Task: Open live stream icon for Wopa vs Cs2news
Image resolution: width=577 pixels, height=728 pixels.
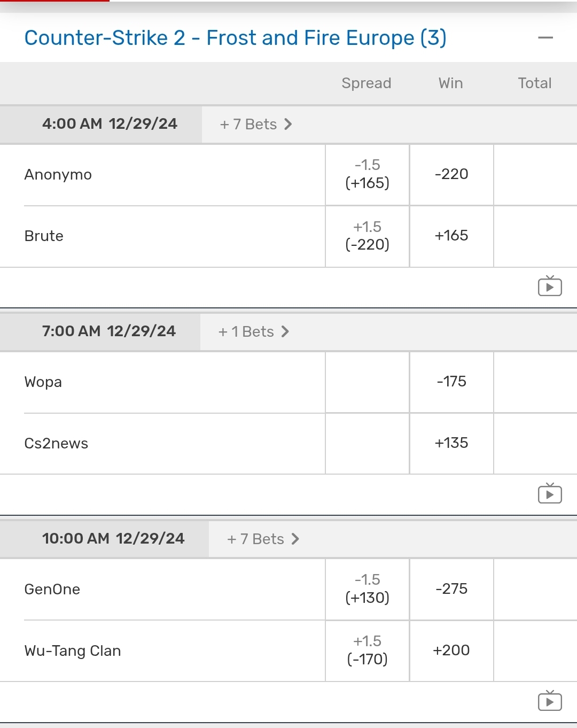Action: (x=550, y=494)
